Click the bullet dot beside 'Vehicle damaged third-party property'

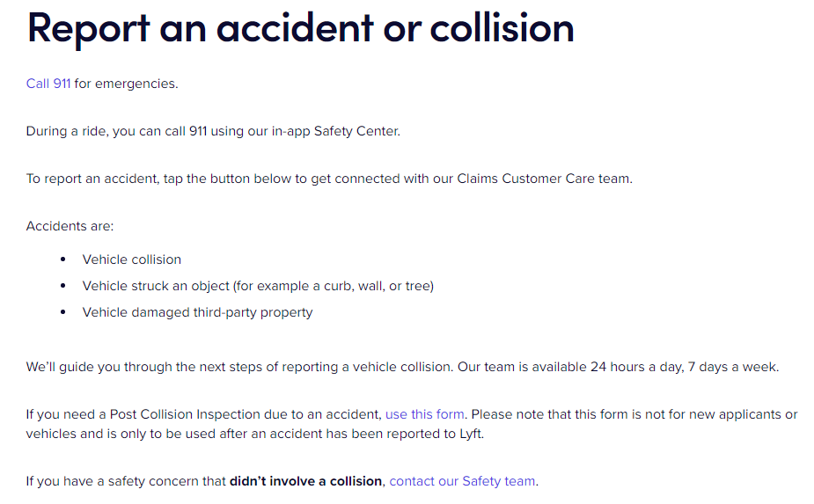point(63,312)
